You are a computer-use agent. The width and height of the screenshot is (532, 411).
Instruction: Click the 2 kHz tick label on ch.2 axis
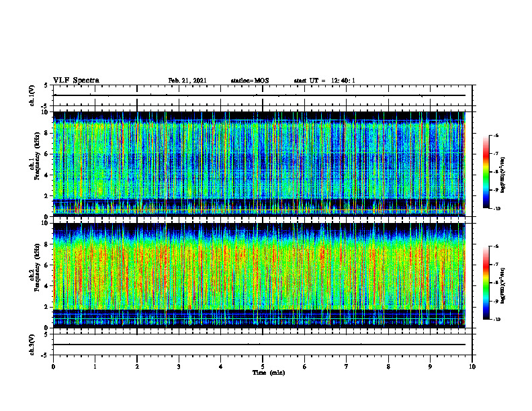coord(47,307)
